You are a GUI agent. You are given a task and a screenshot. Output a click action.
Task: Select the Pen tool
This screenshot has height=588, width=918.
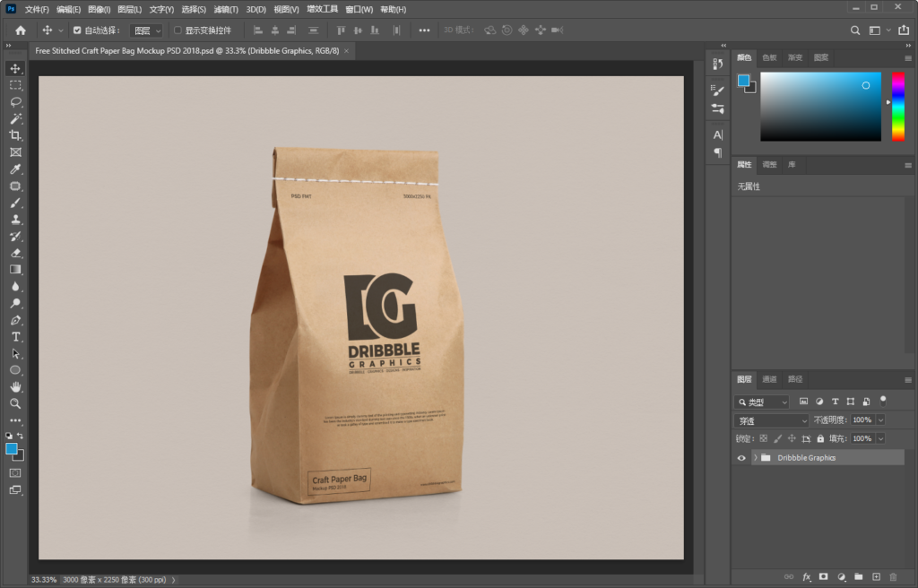[15, 320]
